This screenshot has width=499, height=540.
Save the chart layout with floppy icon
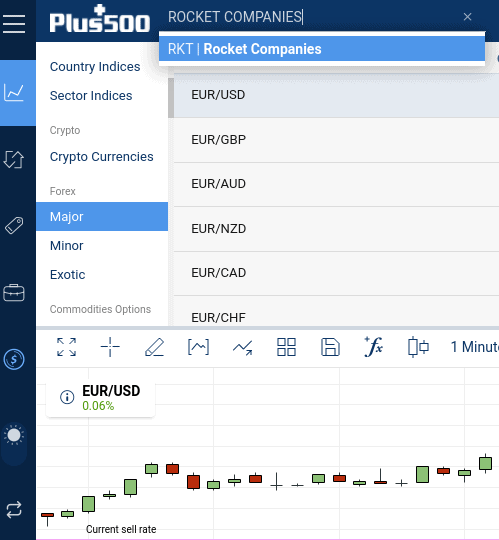coord(330,347)
